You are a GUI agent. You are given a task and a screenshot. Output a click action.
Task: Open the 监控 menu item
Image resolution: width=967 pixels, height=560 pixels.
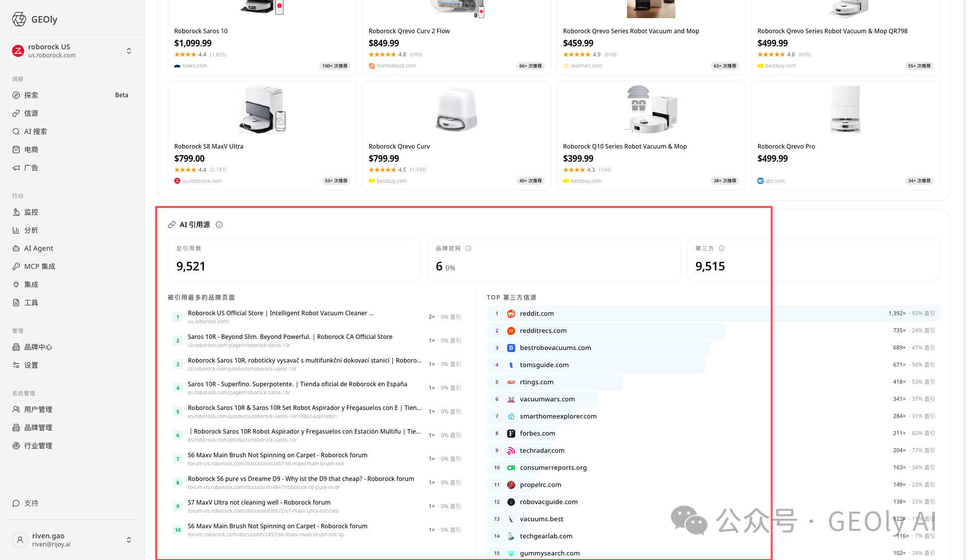tap(73, 212)
